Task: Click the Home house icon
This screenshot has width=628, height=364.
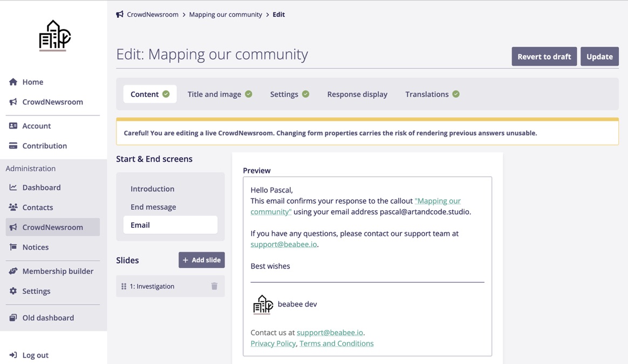Action: [x=13, y=82]
